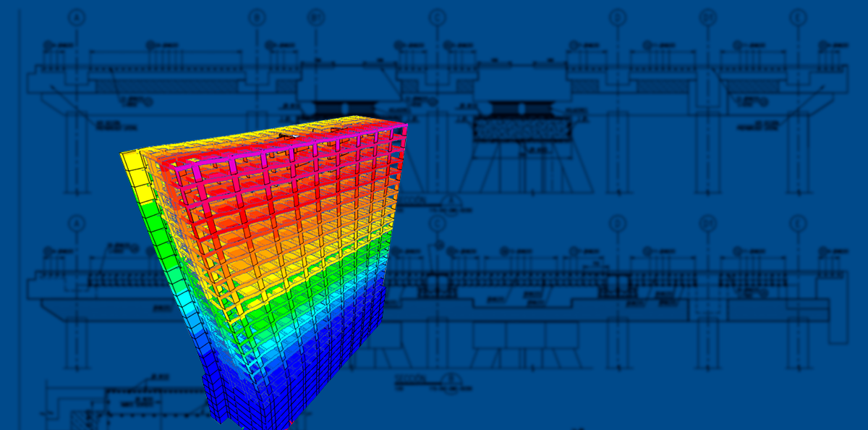Image resolution: width=868 pixels, height=430 pixels.
Task: Select grid bubble D in the top row
Action: tap(618, 17)
